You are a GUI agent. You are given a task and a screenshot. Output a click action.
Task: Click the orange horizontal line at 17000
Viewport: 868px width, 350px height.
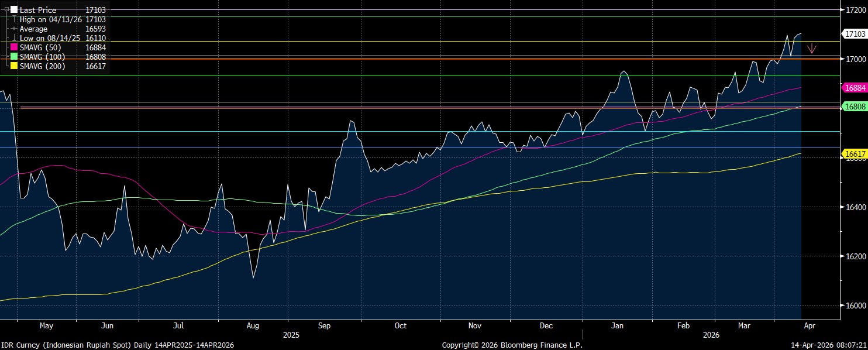point(409,59)
